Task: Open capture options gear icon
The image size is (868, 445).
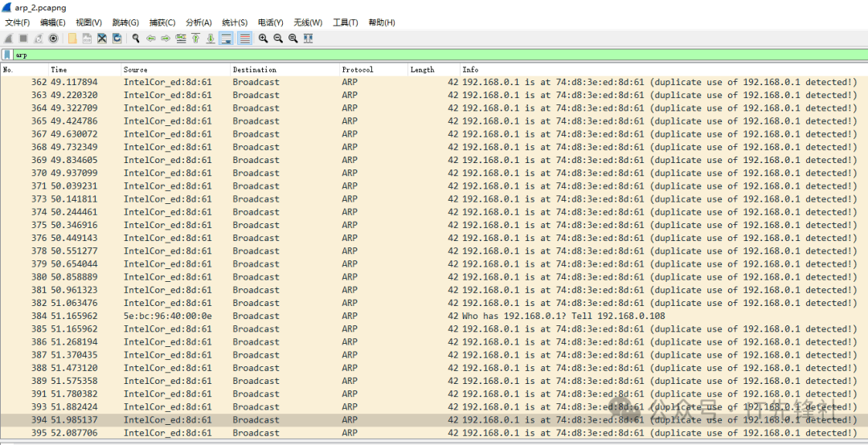Action: tap(54, 38)
